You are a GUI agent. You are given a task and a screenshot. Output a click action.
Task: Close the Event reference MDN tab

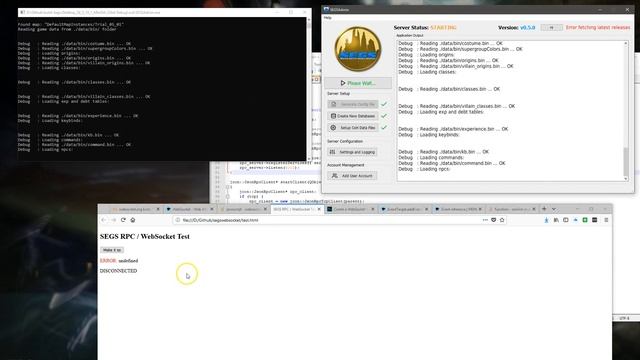(x=480, y=209)
